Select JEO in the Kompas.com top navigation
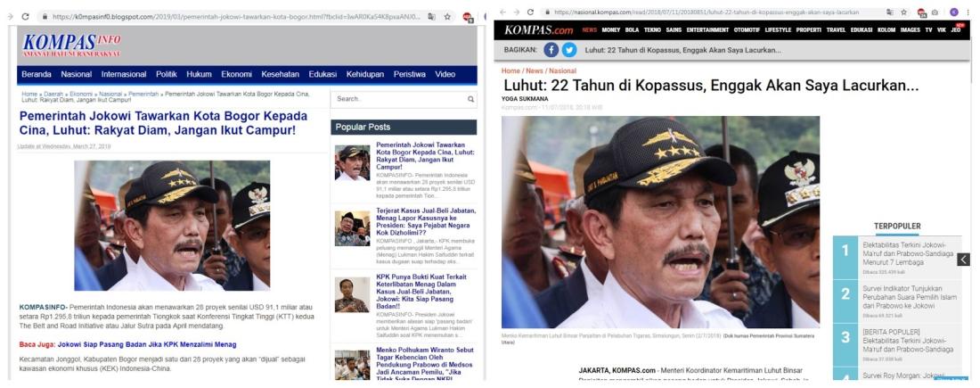 956,30
